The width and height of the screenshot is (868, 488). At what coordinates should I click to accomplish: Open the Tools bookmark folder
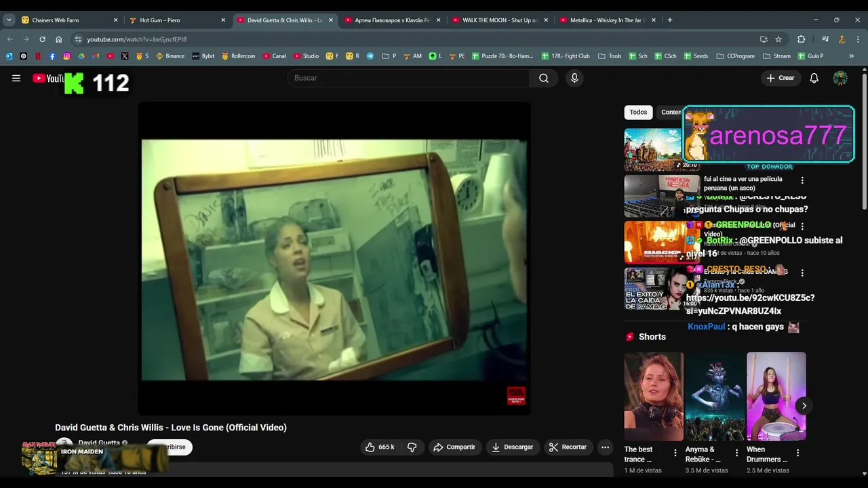[610, 56]
